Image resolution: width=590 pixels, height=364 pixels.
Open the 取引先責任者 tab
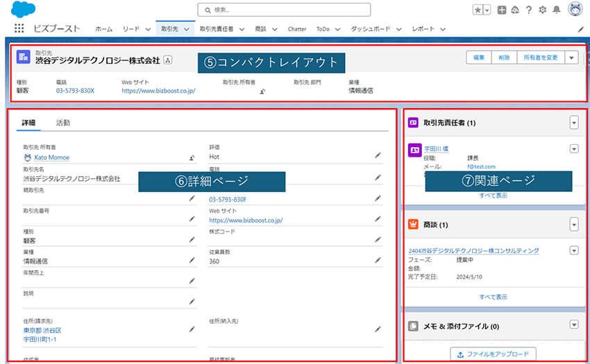[x=217, y=29]
